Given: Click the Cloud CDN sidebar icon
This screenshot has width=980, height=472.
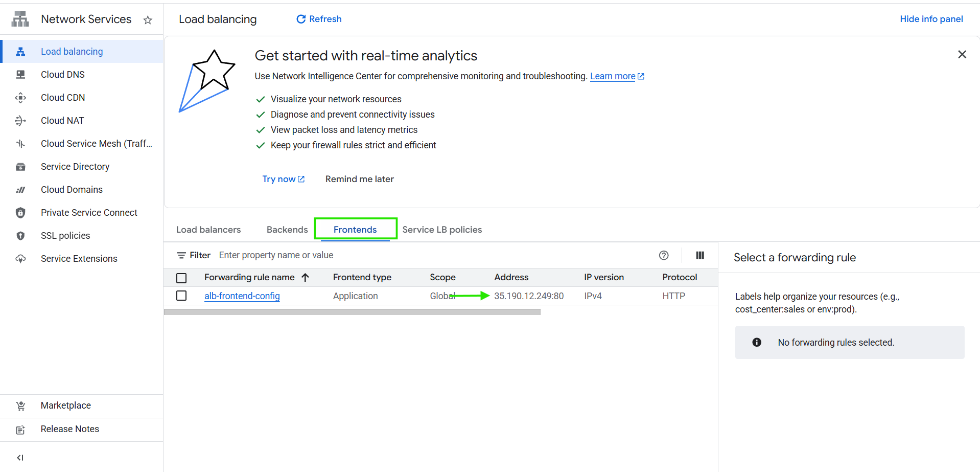Looking at the screenshot, I should (20, 98).
